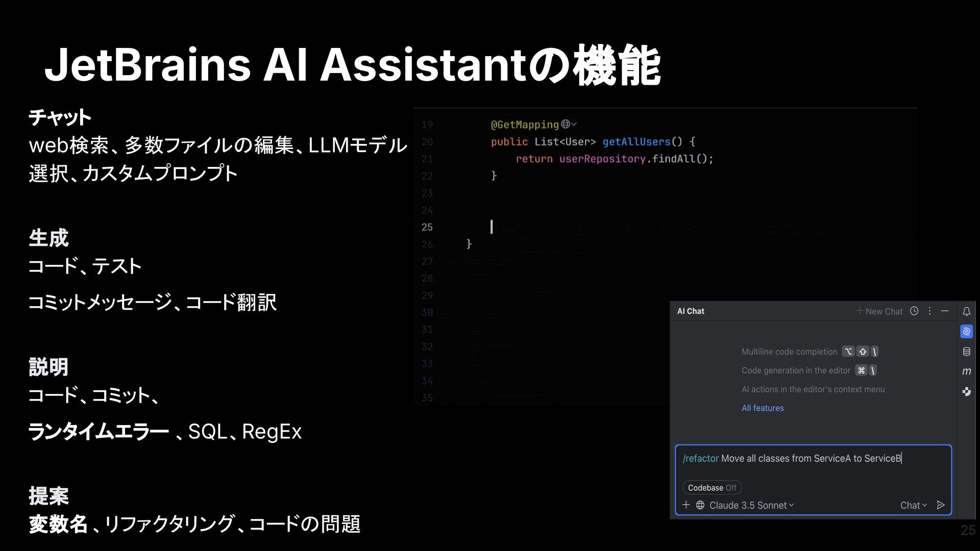Click line number 19 in gutter
980x551 pixels.
(x=427, y=124)
